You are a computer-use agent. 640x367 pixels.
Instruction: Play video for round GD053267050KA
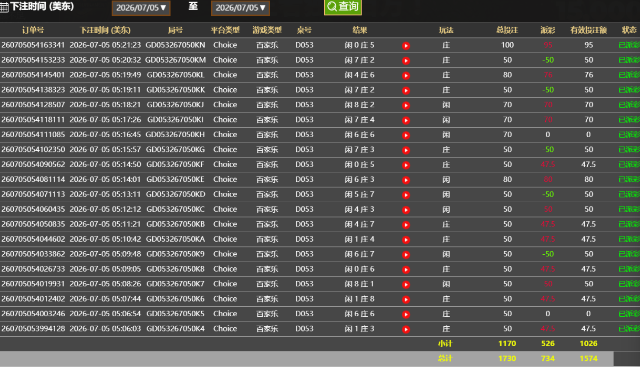[406, 240]
